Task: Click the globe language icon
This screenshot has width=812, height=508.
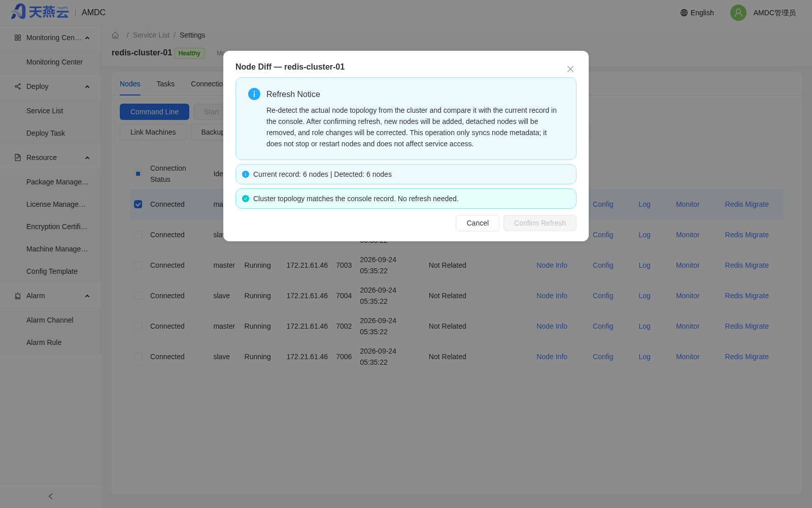Action: [x=684, y=13]
